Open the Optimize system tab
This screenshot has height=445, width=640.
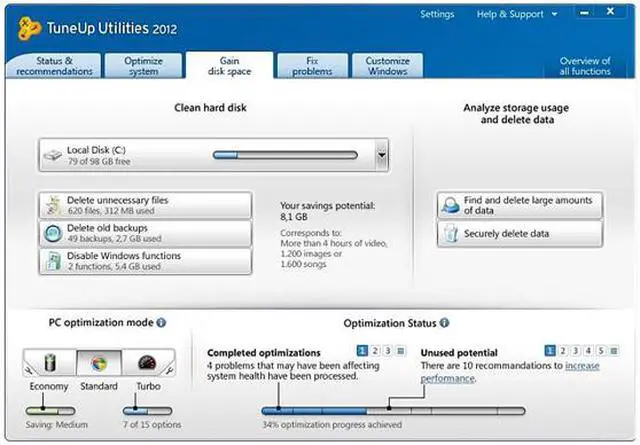pyautogui.click(x=143, y=66)
